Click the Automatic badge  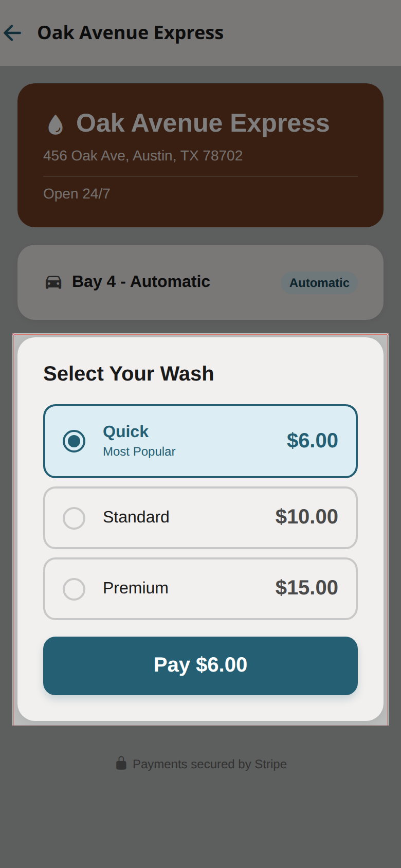click(x=319, y=282)
